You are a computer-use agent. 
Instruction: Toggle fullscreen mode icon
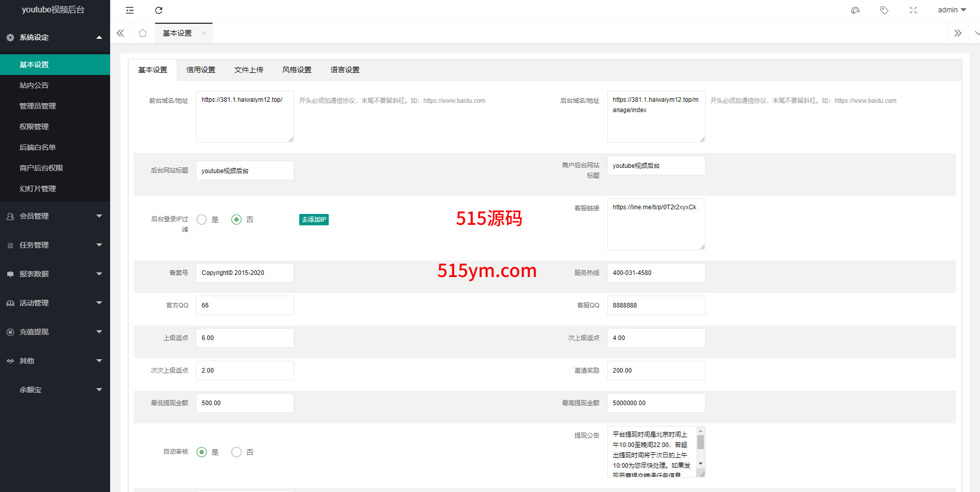point(913,10)
